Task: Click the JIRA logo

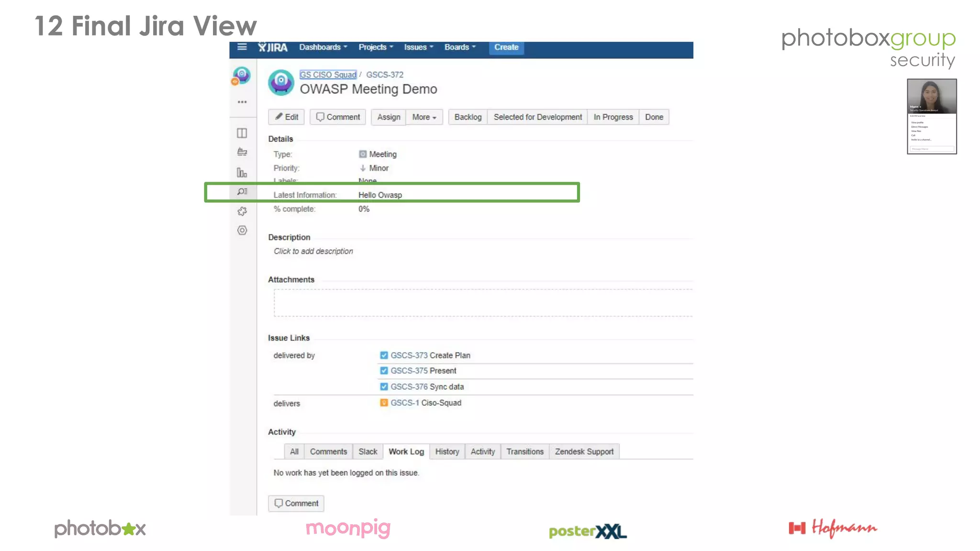Action: [272, 47]
